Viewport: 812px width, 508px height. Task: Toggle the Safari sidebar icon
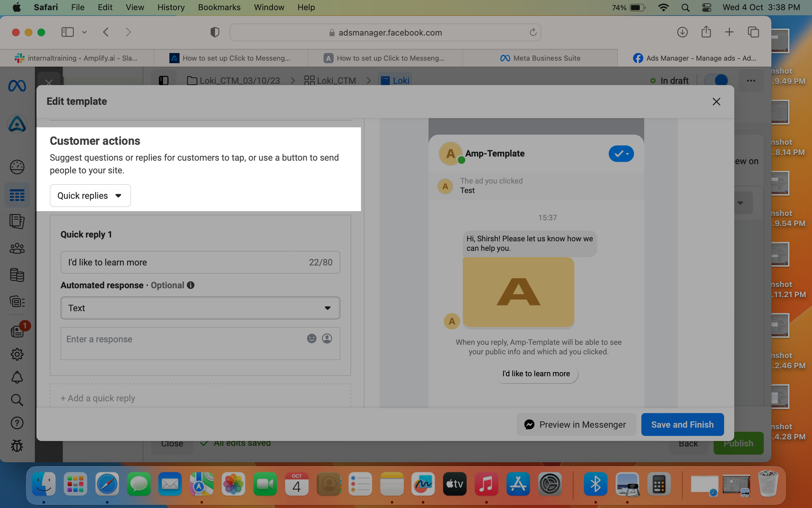pos(68,32)
